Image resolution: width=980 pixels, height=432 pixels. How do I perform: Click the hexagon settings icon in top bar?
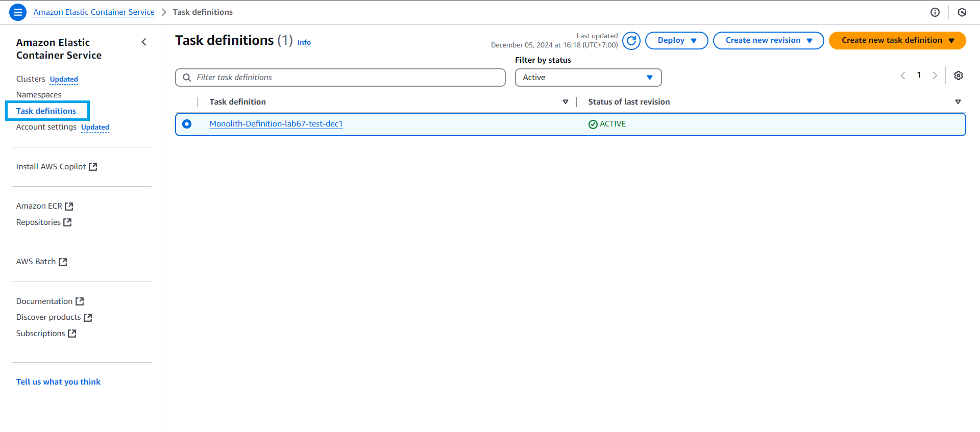point(962,12)
